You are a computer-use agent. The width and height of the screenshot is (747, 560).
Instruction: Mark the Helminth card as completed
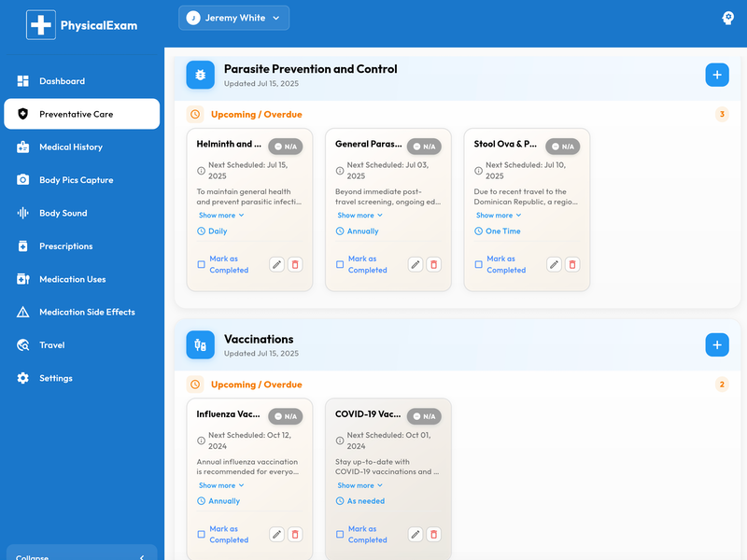point(202,264)
